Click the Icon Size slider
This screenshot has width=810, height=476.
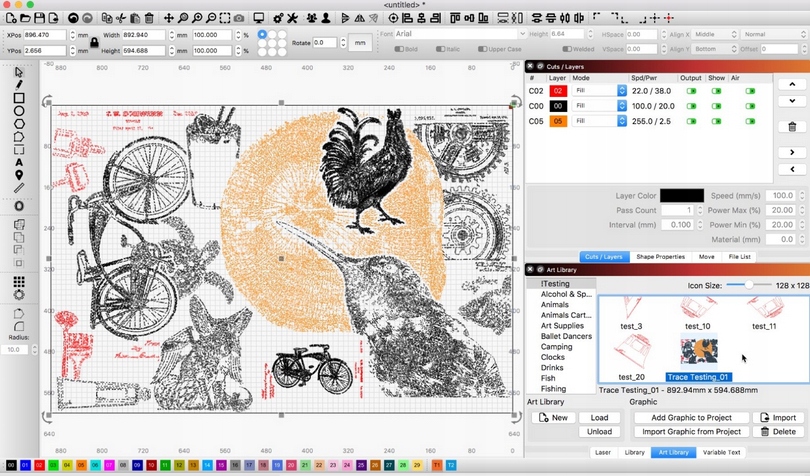[750, 284]
